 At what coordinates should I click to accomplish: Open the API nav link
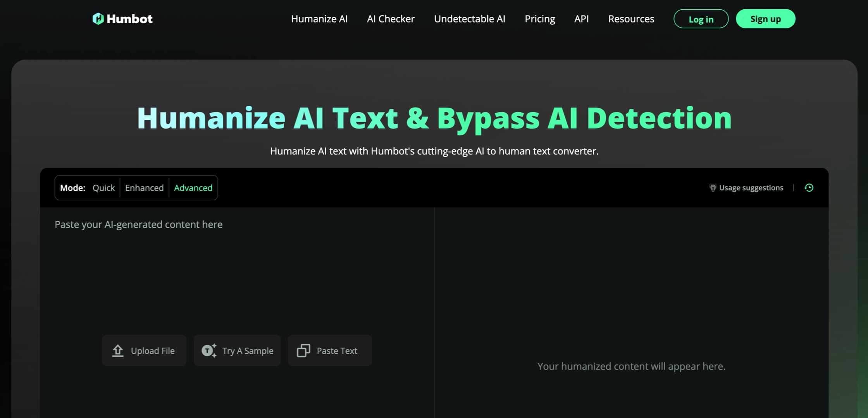click(x=581, y=19)
